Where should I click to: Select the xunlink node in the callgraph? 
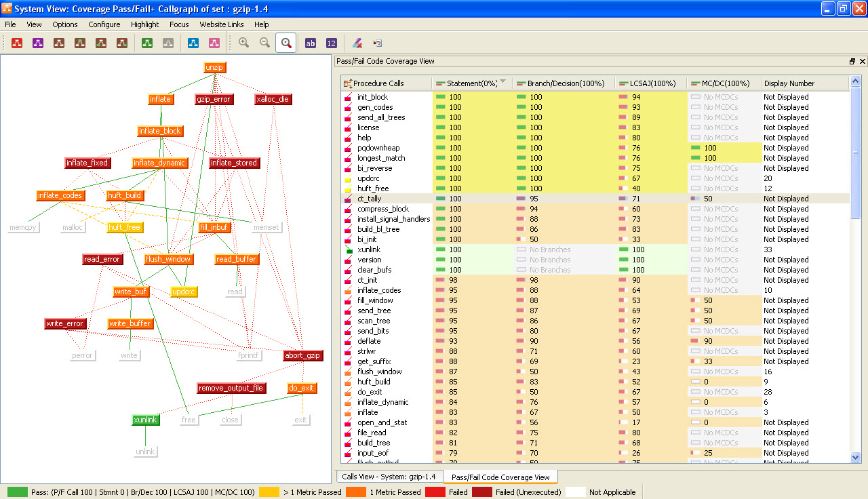pyautogui.click(x=146, y=420)
